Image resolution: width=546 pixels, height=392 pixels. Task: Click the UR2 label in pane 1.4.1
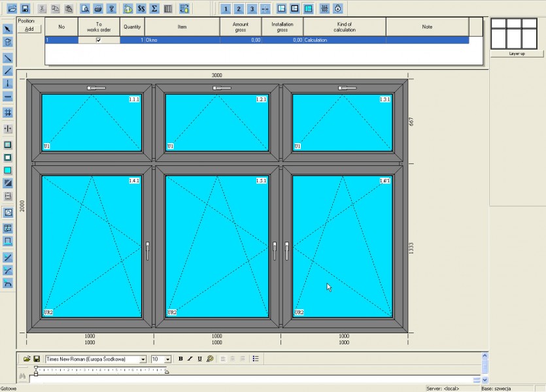tap(48, 312)
